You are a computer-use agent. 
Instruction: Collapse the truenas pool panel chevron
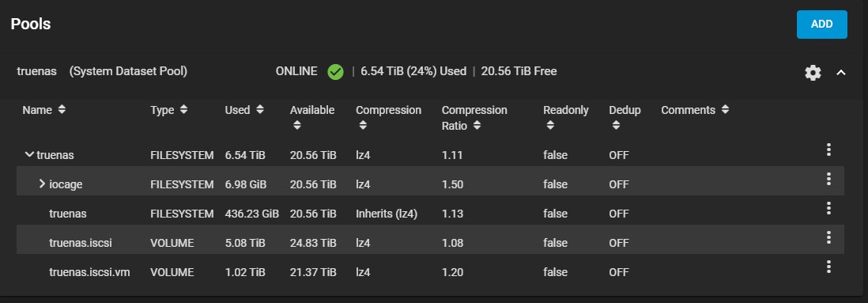click(x=841, y=73)
